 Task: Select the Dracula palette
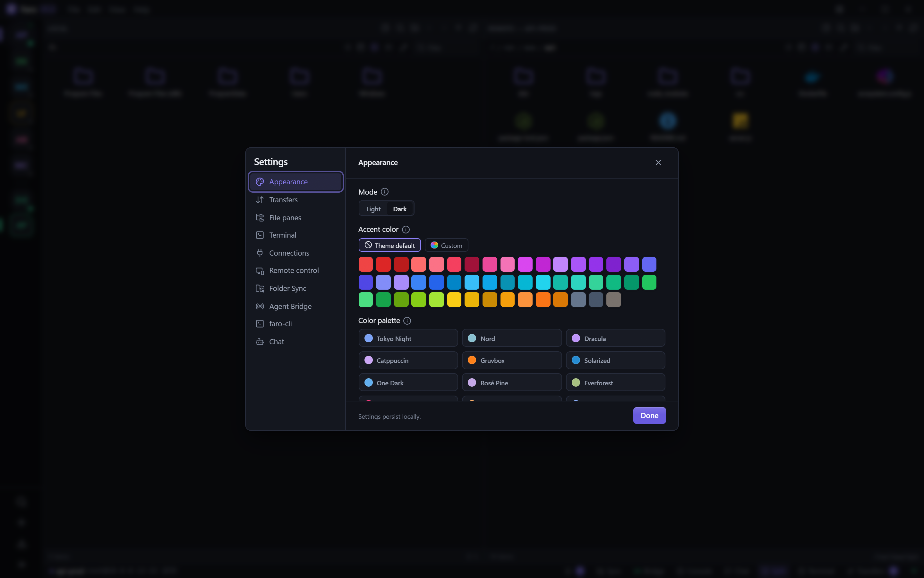click(615, 338)
